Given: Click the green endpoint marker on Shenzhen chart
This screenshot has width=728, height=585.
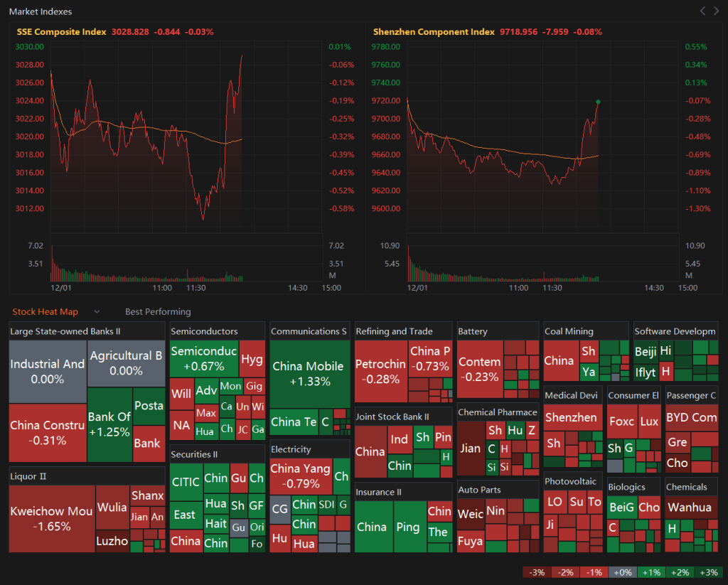Looking at the screenshot, I should tap(598, 102).
